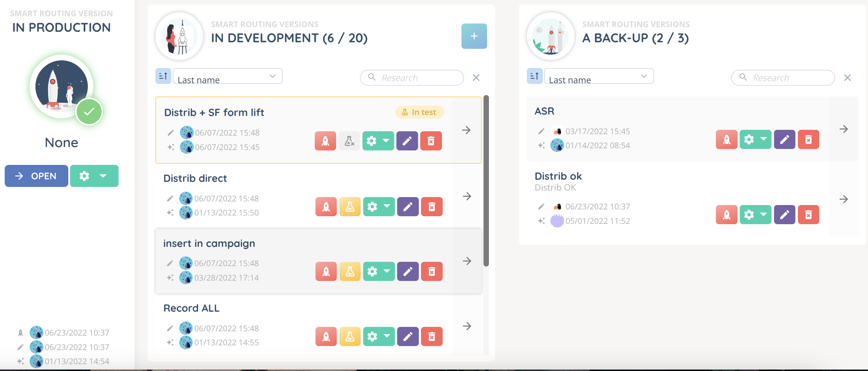This screenshot has height=371, width=868.
Task: Click the OPEN production button
Action: [36, 176]
